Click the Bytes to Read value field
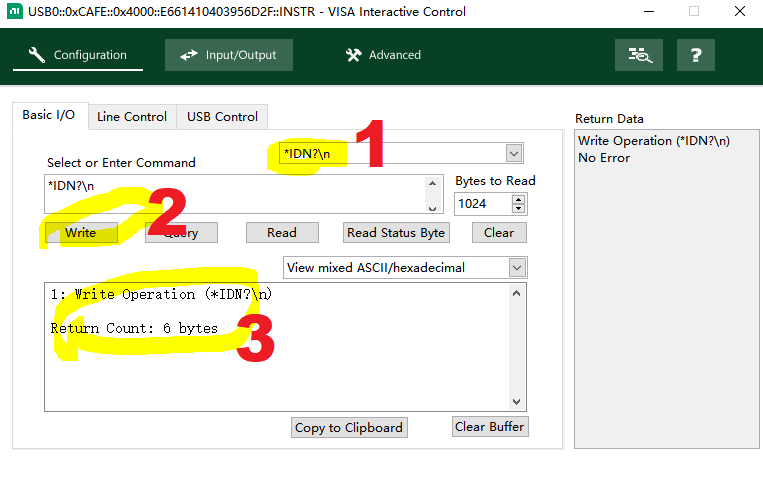763x484 pixels. click(483, 204)
